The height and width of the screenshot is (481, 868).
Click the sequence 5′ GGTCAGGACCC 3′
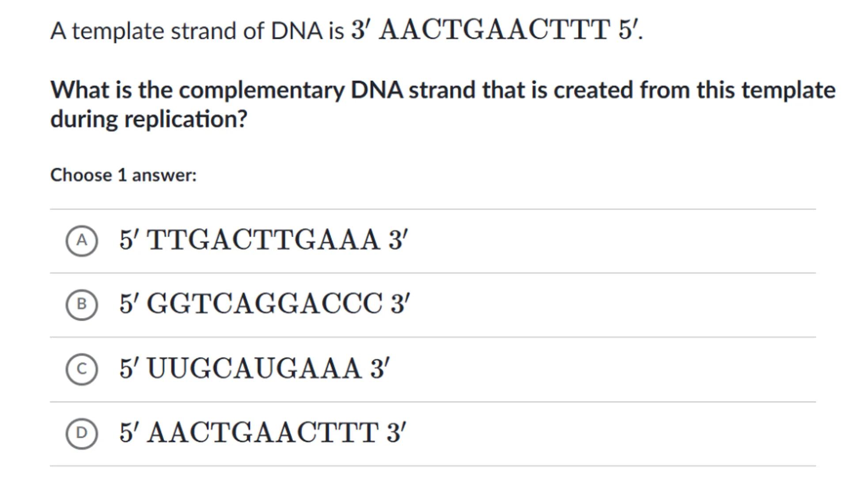coord(264,304)
